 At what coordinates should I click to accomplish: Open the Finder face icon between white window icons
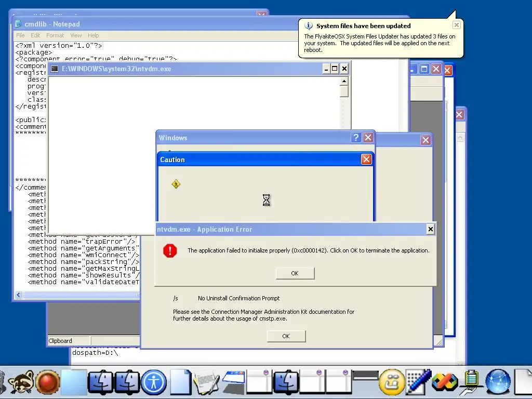pos(286,383)
